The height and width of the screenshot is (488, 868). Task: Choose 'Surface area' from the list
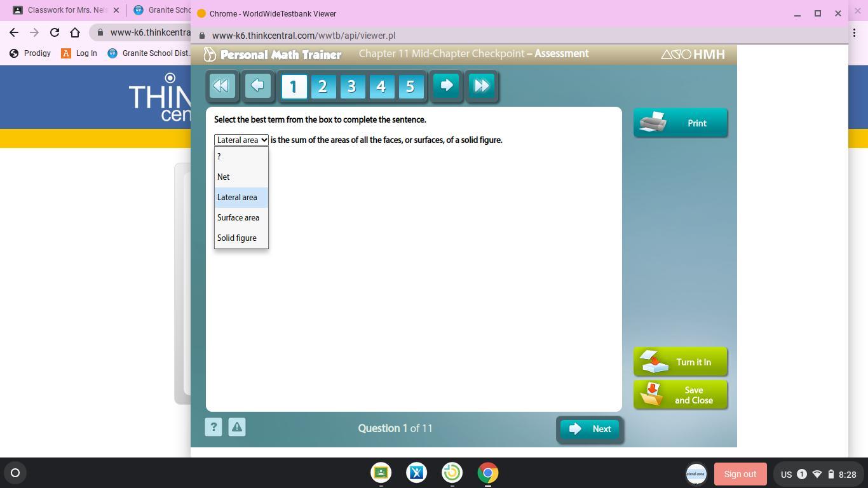pos(241,217)
